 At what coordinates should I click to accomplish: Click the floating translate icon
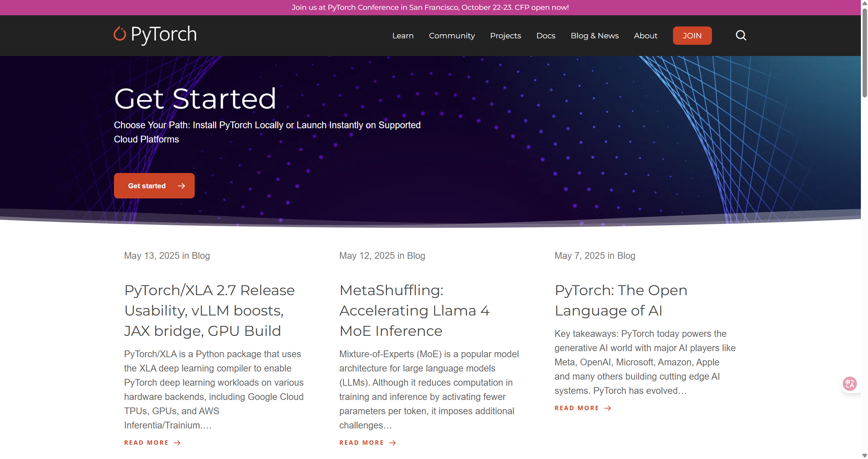[x=849, y=383]
